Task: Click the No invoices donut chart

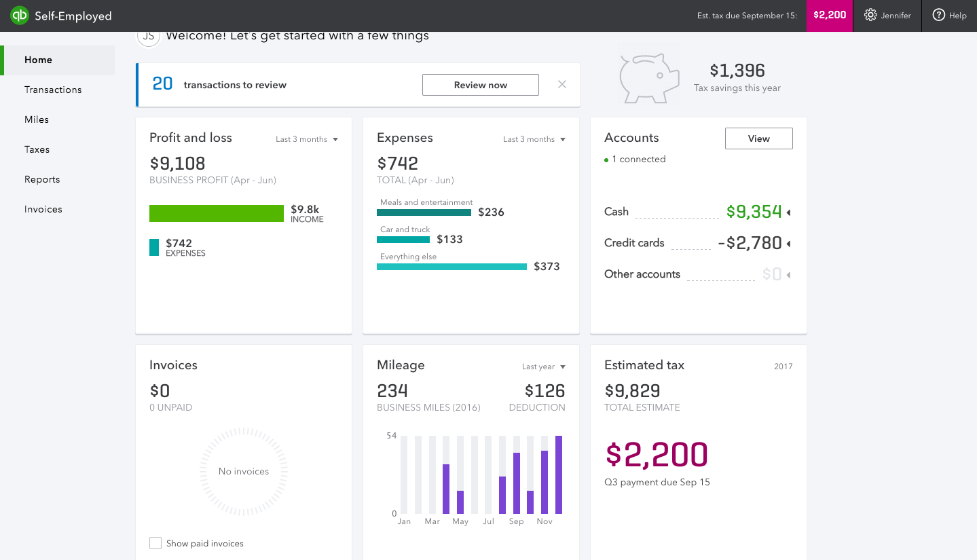Action: tap(244, 471)
